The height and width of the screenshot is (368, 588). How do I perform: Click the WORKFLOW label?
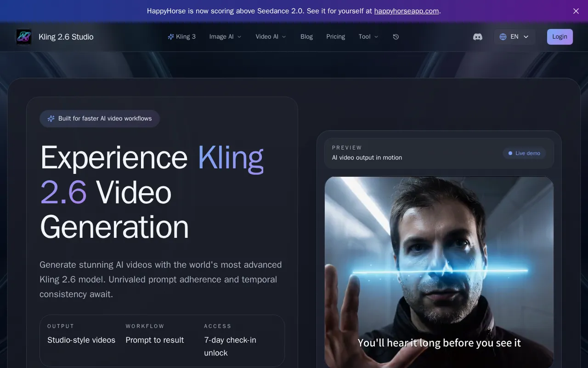tap(145, 326)
